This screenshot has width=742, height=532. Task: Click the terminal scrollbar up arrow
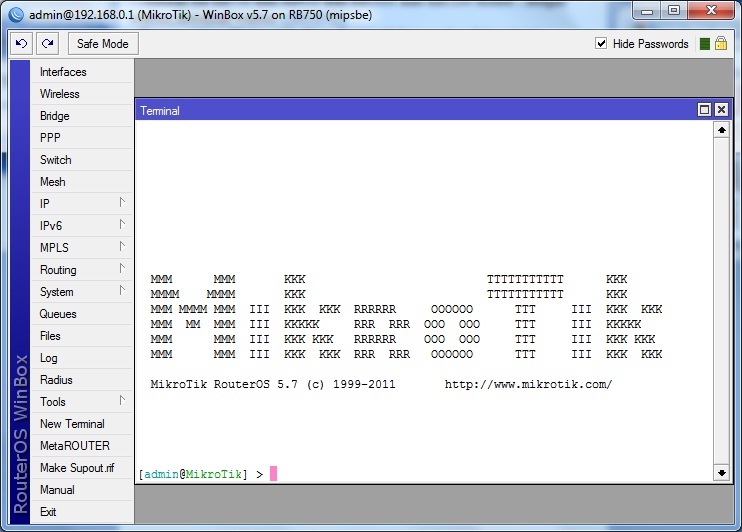[x=722, y=130]
